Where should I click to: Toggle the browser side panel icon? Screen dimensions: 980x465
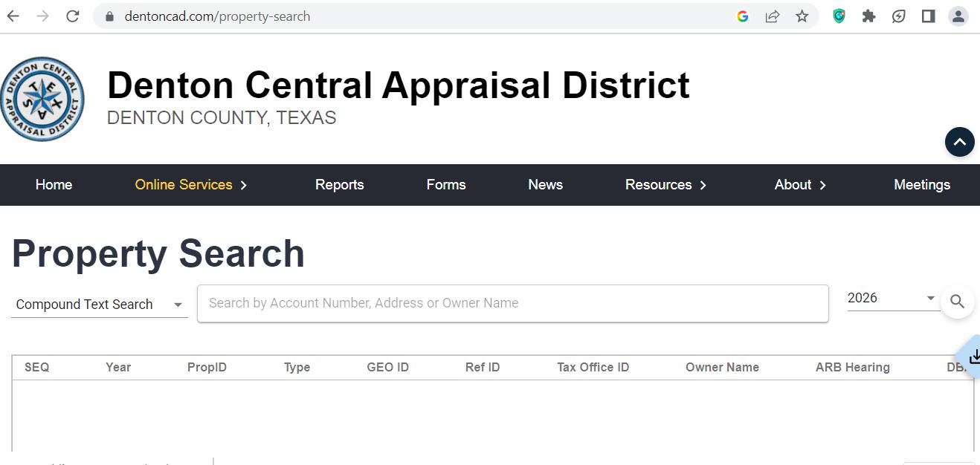click(x=928, y=16)
